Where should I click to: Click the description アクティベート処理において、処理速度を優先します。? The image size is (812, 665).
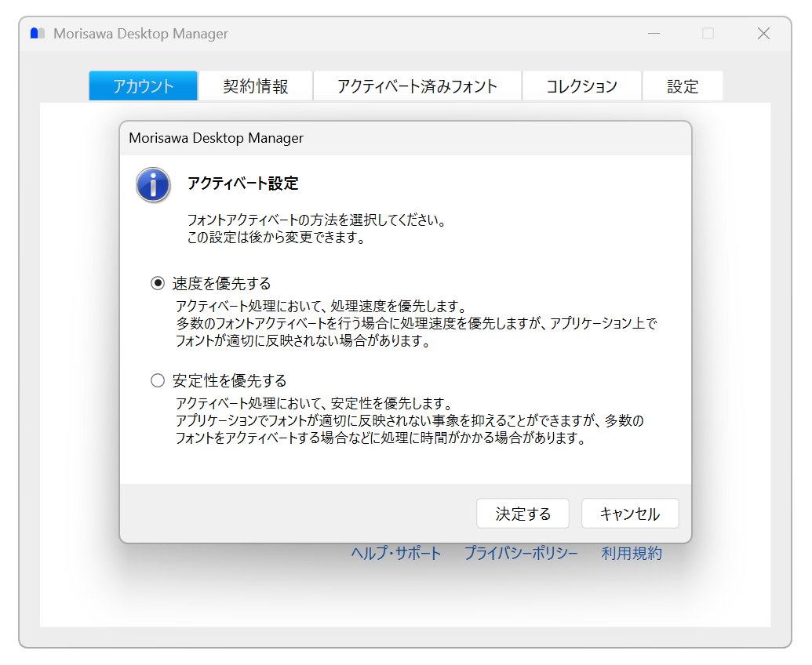click(x=322, y=306)
